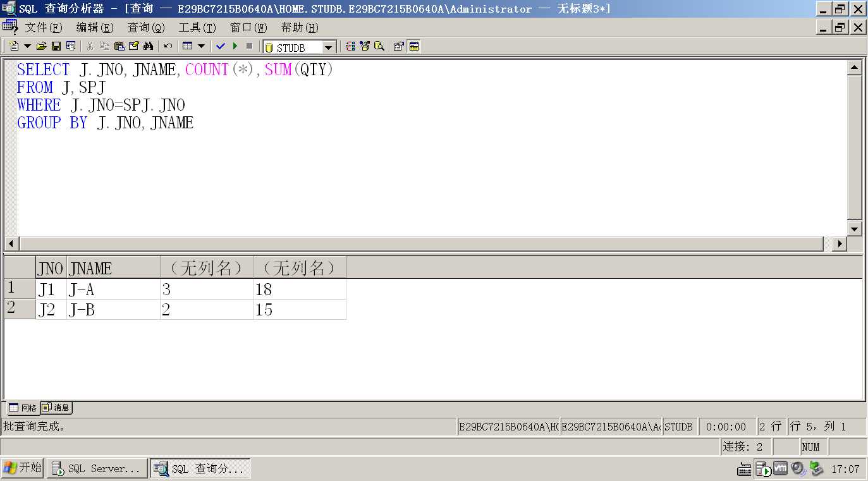Expand the execute mode dropdown arrow
This screenshot has width=868, height=481.
[201, 46]
